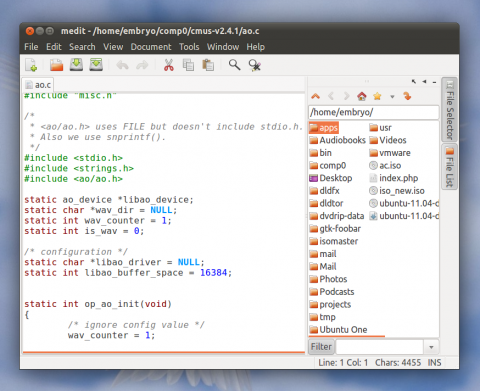
Task: Switch to the ao.c document tab
Action: pos(38,85)
